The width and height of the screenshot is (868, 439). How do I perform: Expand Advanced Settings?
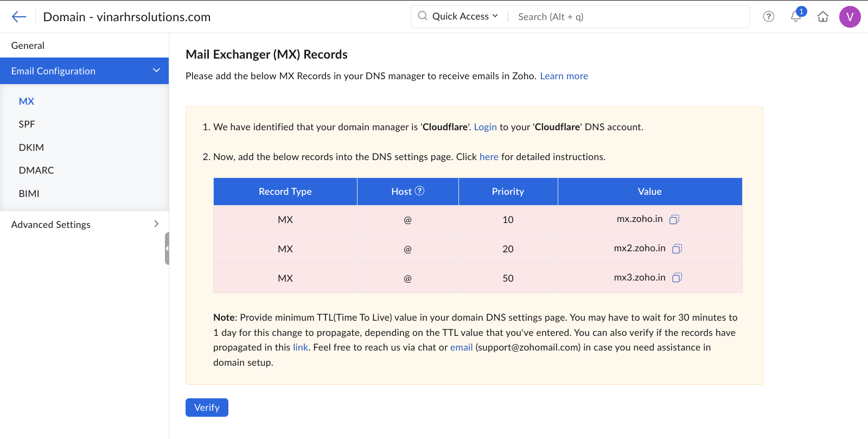(156, 224)
